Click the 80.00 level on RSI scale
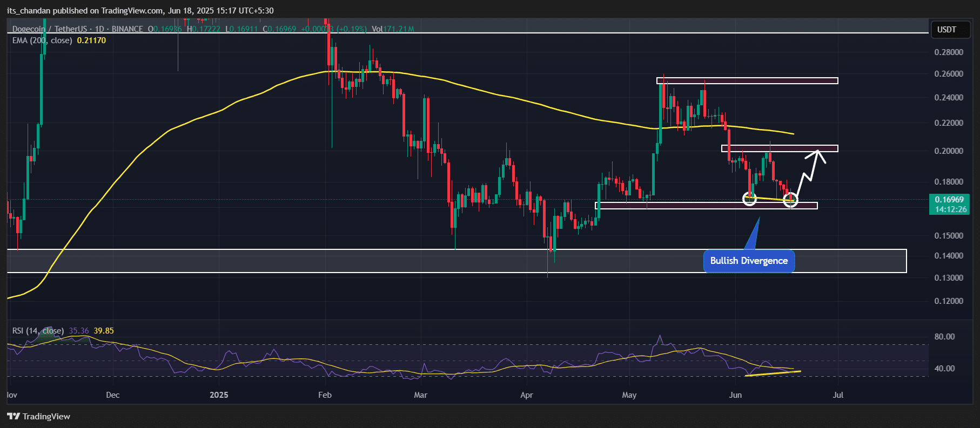The height and width of the screenshot is (428, 980). [x=944, y=337]
